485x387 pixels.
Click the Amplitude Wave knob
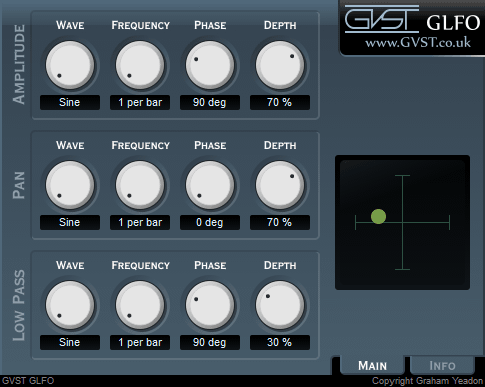coord(70,65)
